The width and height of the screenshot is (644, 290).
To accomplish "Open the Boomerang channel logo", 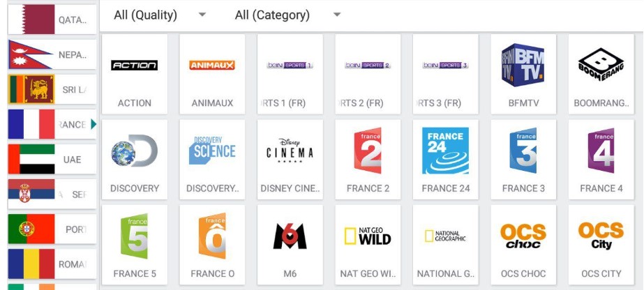I will [601, 65].
